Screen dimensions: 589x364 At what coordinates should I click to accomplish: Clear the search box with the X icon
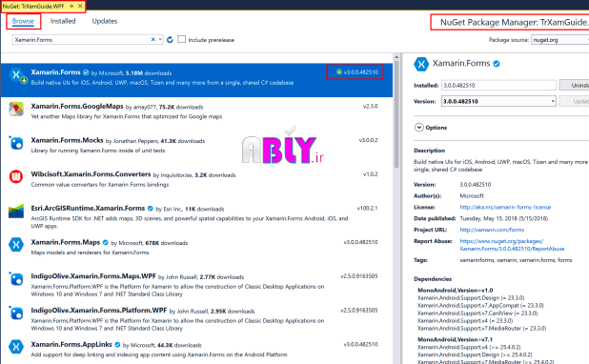click(152, 39)
